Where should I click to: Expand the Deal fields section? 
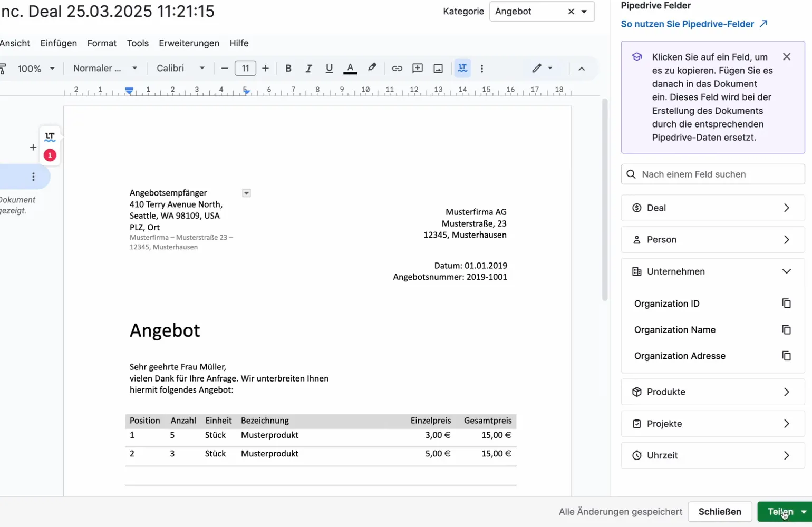pyautogui.click(x=713, y=208)
